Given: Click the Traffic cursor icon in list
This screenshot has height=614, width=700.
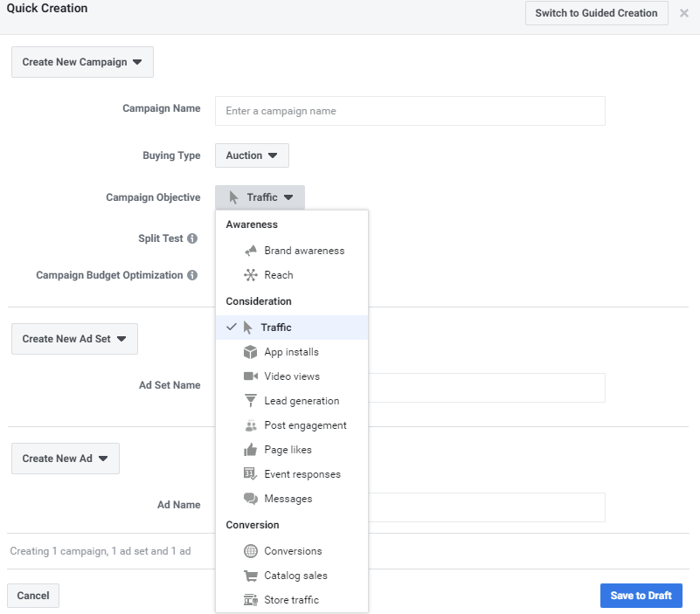Looking at the screenshot, I should click(x=248, y=328).
